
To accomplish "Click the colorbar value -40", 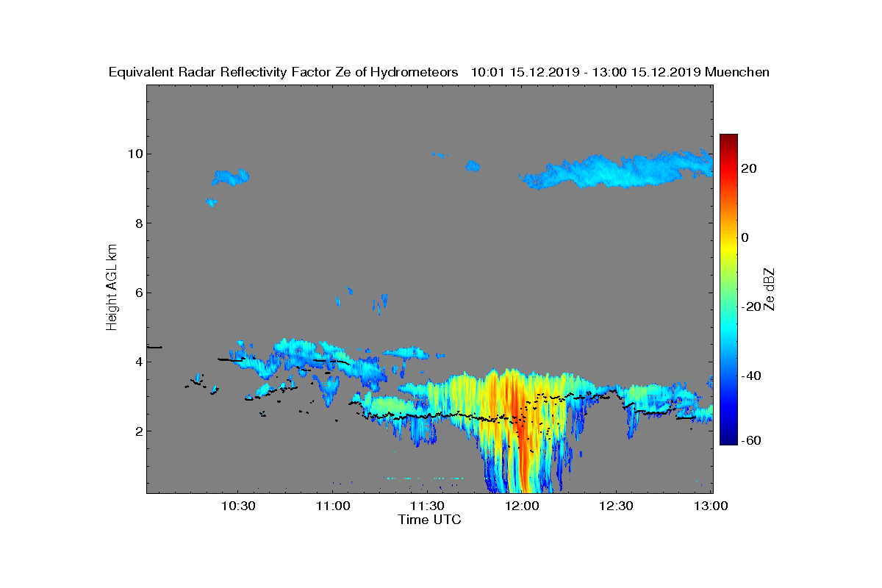I will pyautogui.click(x=750, y=376).
